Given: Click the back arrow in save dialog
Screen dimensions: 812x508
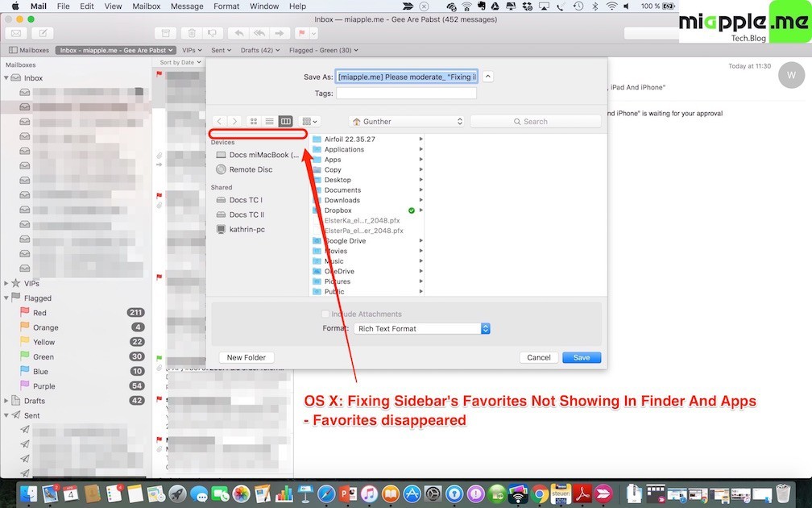Looking at the screenshot, I should point(220,121).
